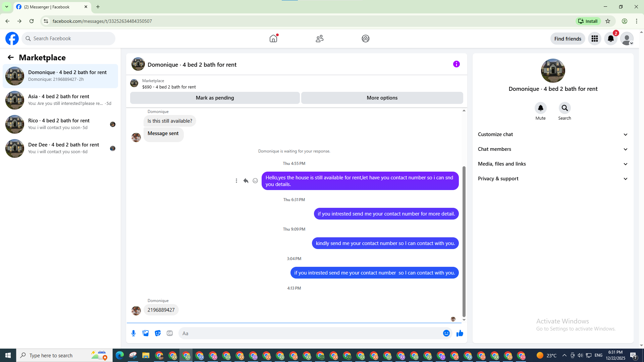The image size is (644, 362).
Task: Click the chat vertical scrollbar
Action: click(x=464, y=241)
